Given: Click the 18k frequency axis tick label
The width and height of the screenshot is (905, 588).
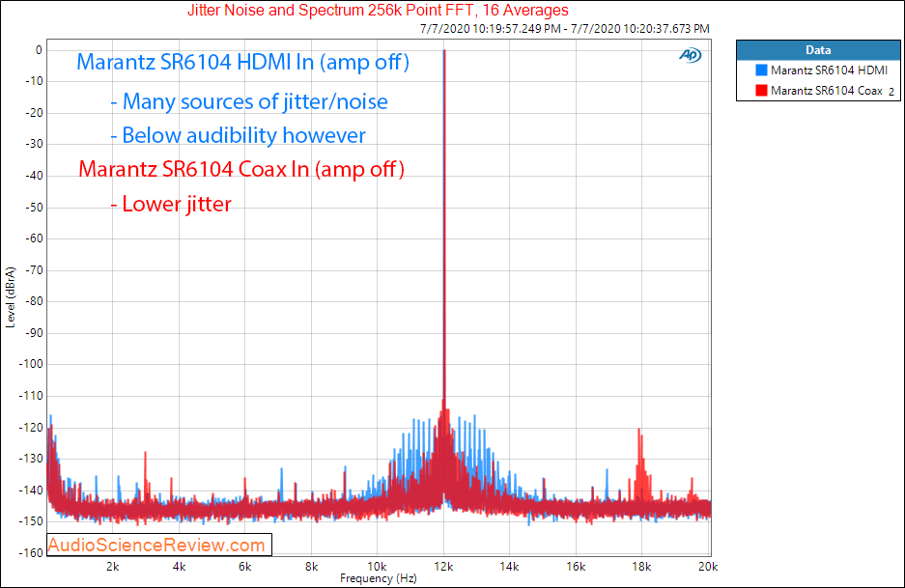Looking at the screenshot, I should click(x=642, y=567).
